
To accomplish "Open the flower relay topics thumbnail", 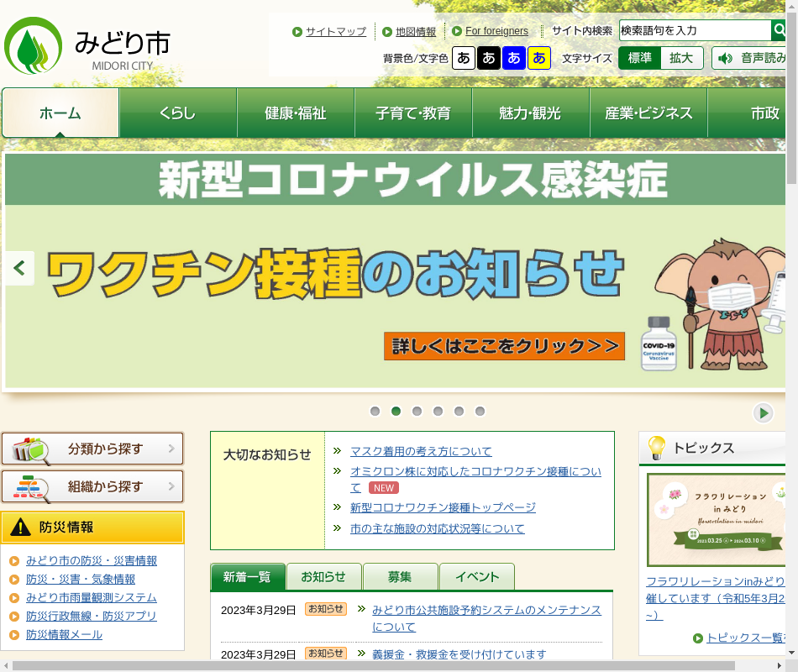I will coord(718,519).
